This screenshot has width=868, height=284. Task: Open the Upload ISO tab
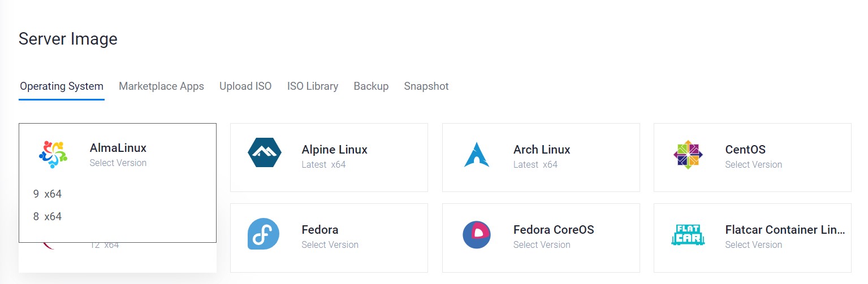[245, 86]
